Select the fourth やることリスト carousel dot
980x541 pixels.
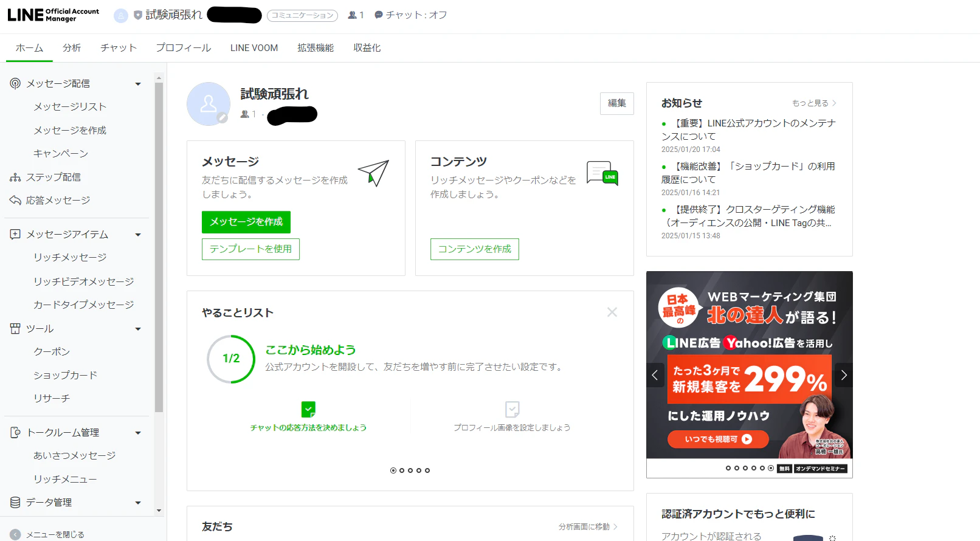(x=419, y=470)
